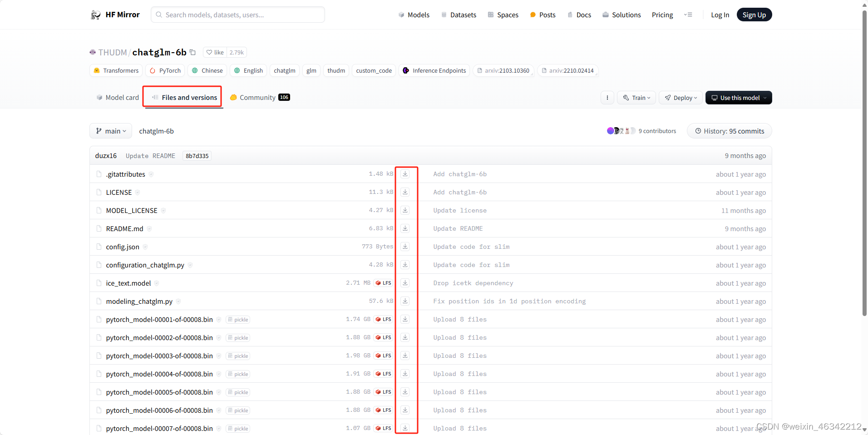Expand the main branch selector
The image size is (868, 435).
click(x=111, y=131)
